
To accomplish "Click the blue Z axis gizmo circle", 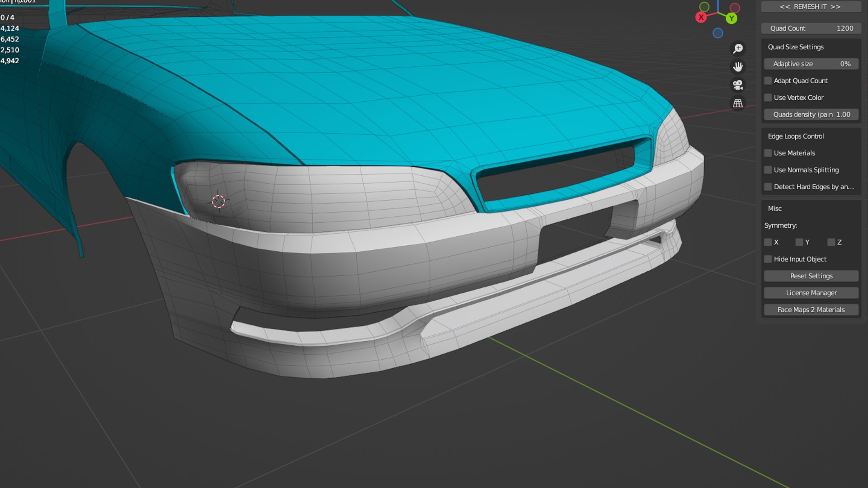I will (x=718, y=33).
